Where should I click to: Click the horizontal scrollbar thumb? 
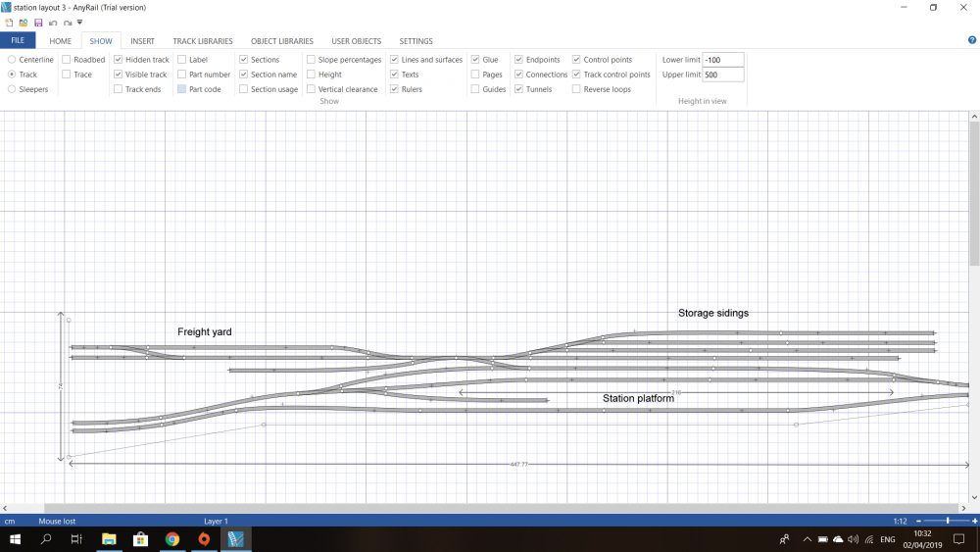(501, 508)
